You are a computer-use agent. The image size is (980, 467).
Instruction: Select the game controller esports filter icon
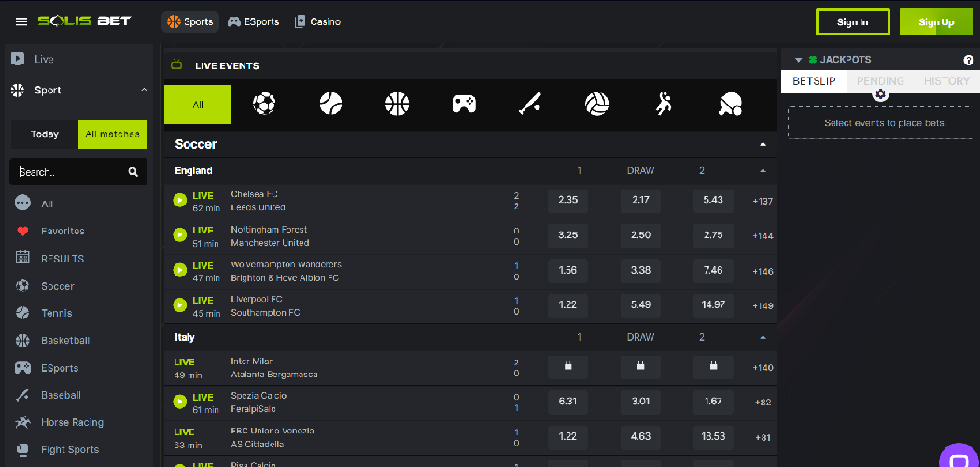pos(464,104)
